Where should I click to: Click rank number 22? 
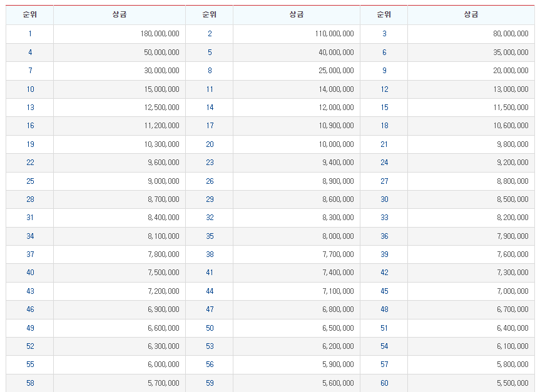(30, 163)
